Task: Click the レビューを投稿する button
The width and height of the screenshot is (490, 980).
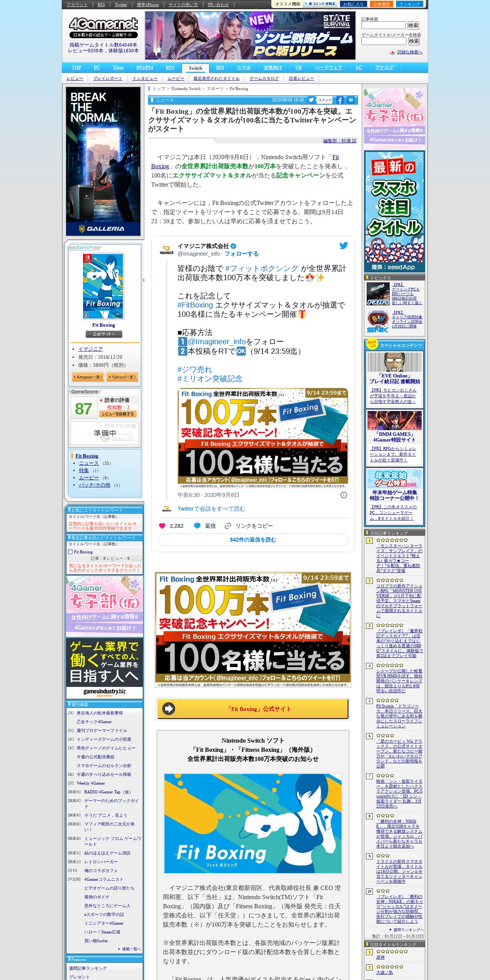Action: (118, 414)
